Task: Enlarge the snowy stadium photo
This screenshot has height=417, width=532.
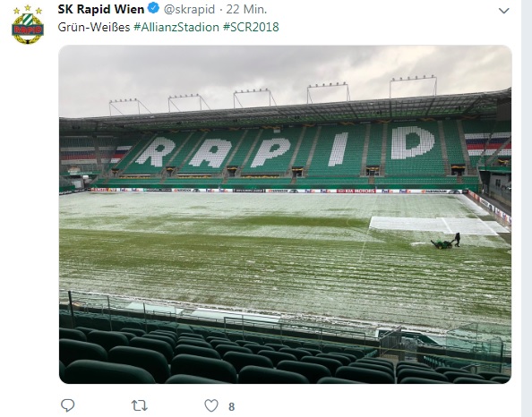Action: [x=285, y=214]
